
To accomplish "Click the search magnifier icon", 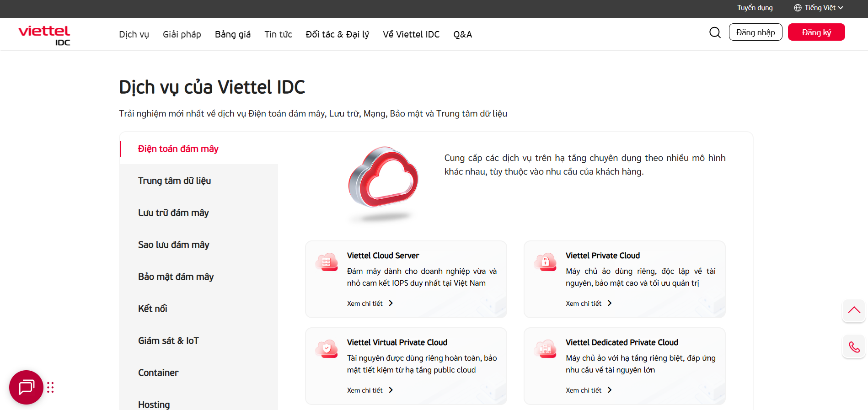I will coord(715,32).
